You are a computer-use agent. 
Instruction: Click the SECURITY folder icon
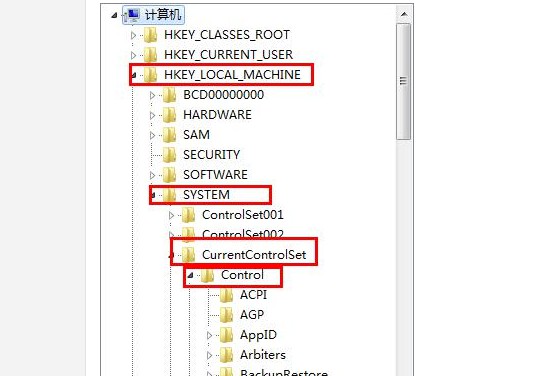pos(170,155)
